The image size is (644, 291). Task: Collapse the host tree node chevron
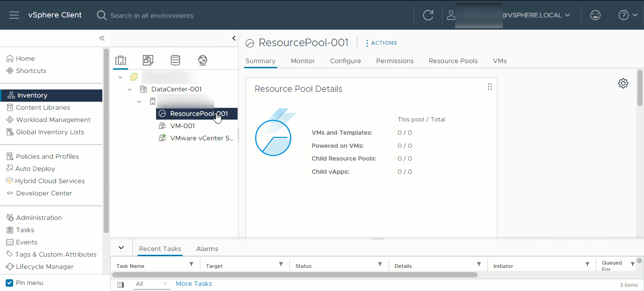(x=139, y=101)
